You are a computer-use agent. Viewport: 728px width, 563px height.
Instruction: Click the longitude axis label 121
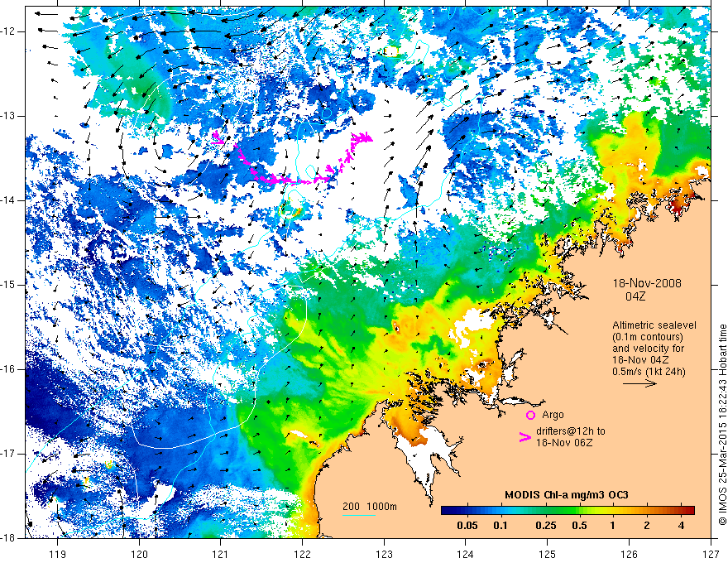pyautogui.click(x=221, y=554)
